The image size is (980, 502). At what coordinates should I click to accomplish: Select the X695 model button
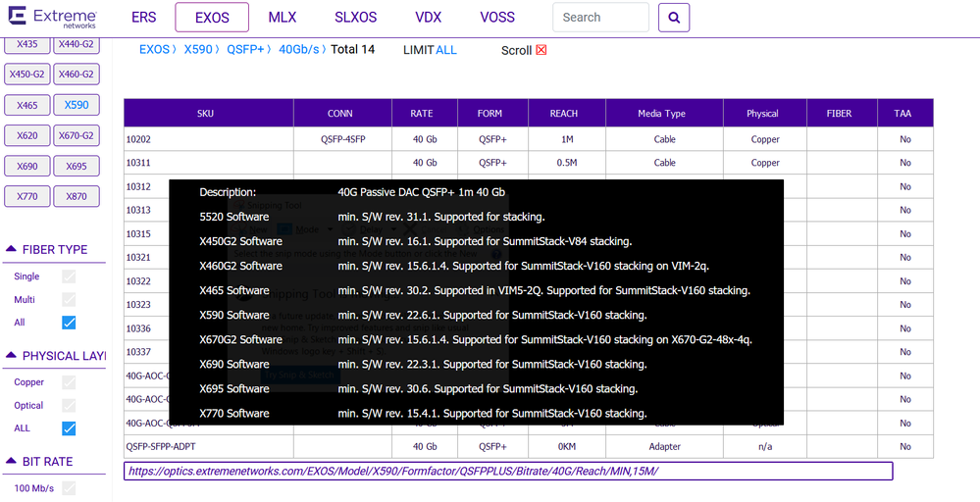point(77,166)
